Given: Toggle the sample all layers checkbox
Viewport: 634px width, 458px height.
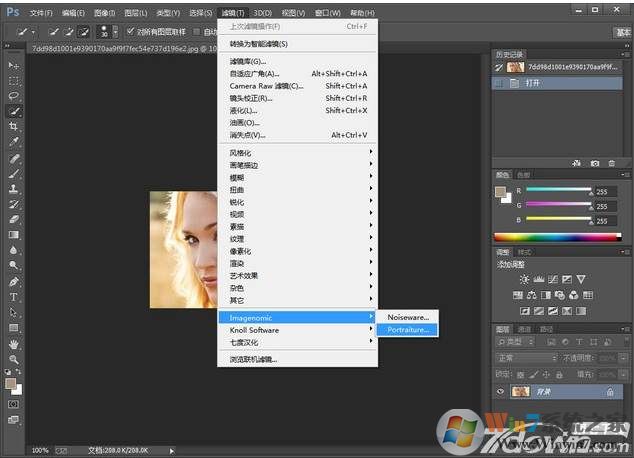Looking at the screenshot, I should [129, 32].
